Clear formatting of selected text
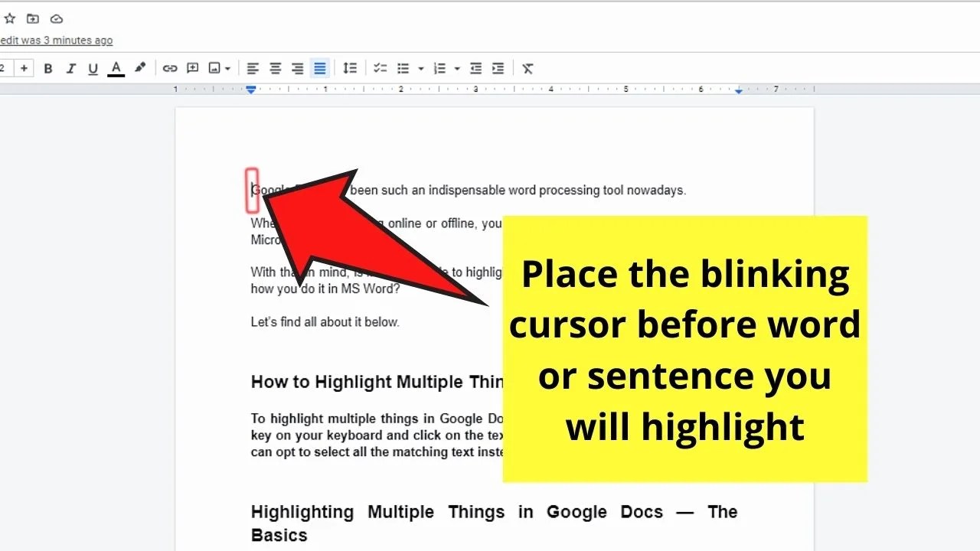Image resolution: width=980 pixels, height=551 pixels. point(528,68)
